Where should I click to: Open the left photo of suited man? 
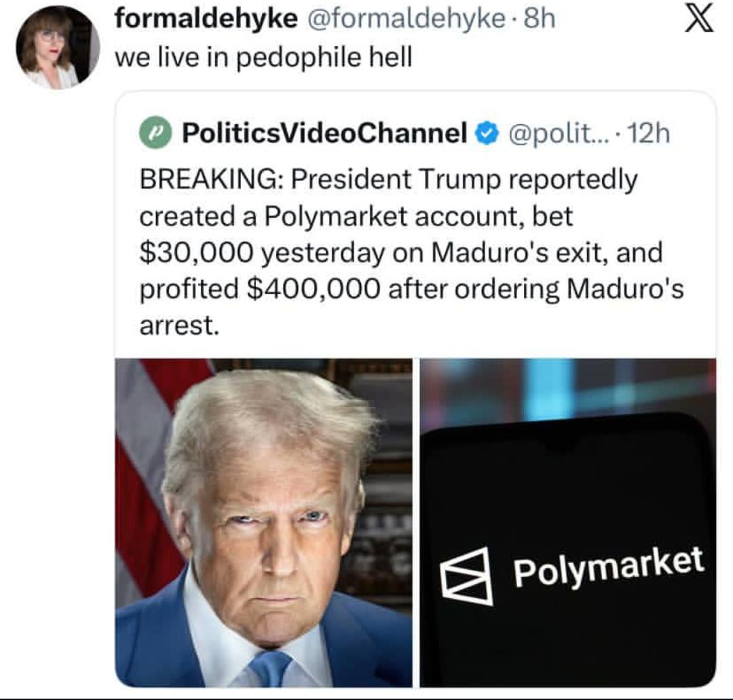pos(263,522)
